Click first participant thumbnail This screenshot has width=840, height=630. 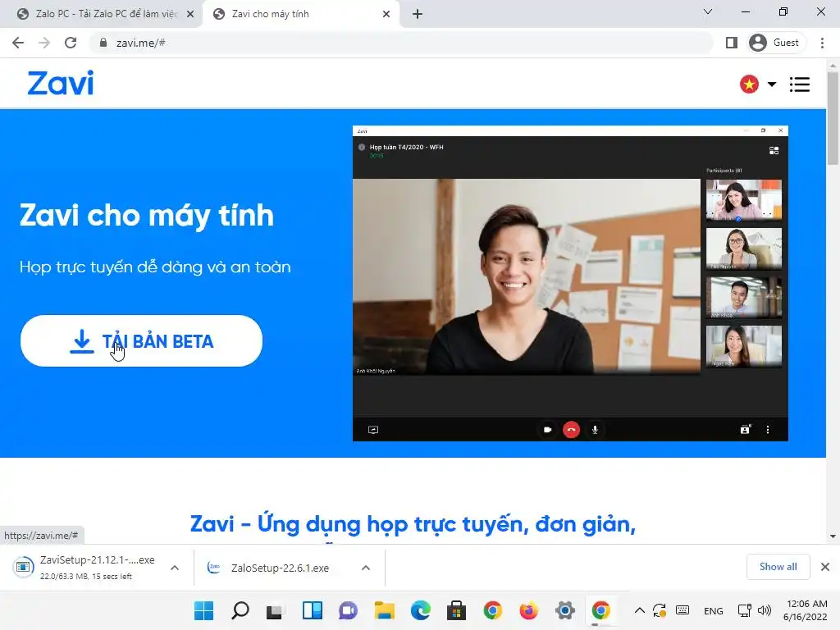pos(743,200)
